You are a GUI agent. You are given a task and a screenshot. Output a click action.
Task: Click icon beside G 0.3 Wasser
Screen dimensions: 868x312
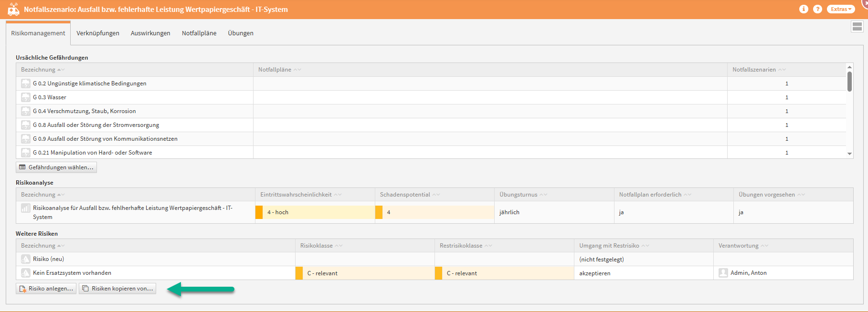pos(26,97)
